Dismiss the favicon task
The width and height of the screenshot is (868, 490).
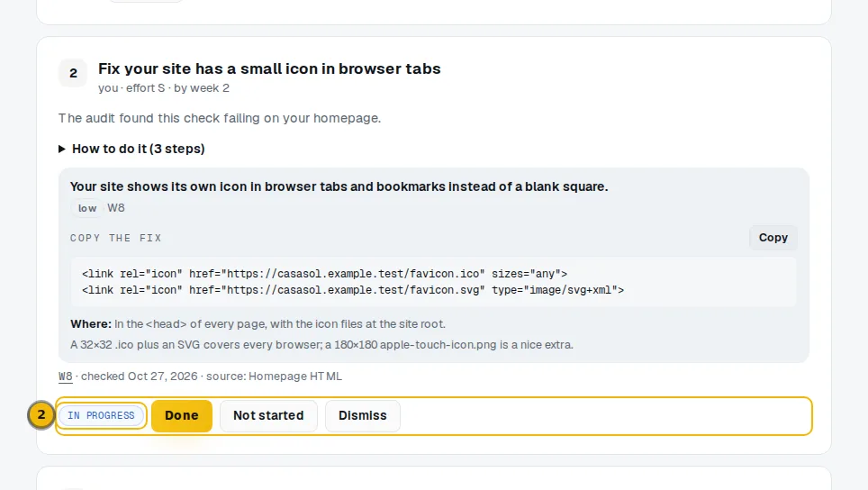click(363, 416)
